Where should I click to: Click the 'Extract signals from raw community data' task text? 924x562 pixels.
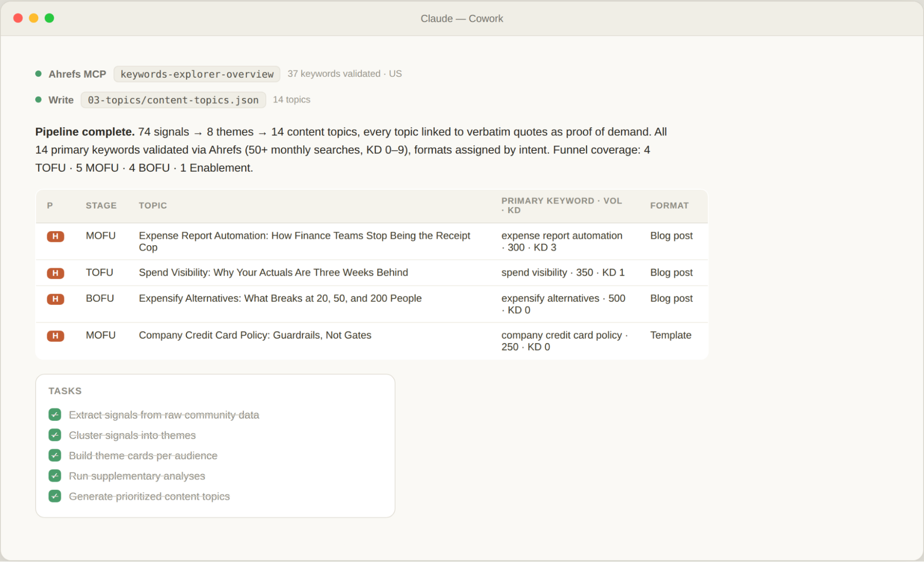[x=164, y=415]
